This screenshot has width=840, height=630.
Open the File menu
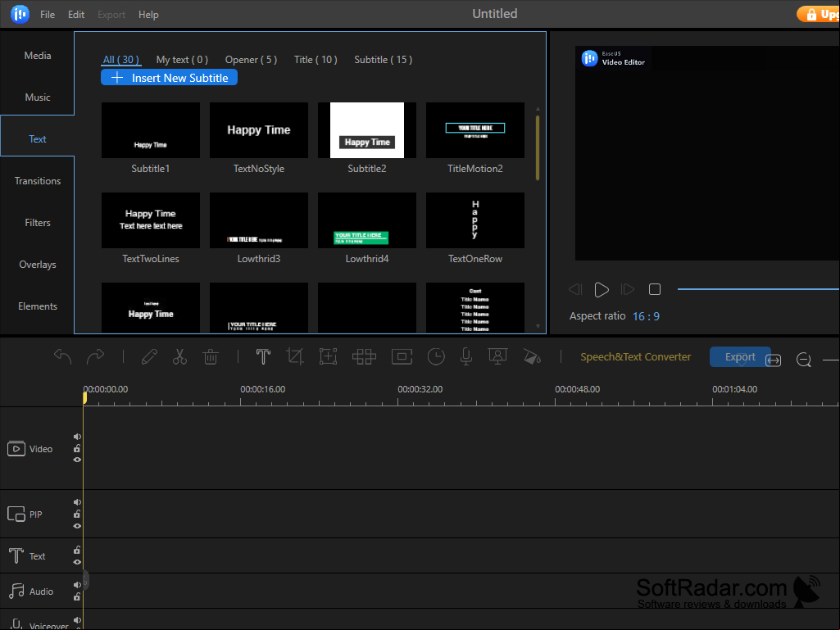(x=48, y=15)
